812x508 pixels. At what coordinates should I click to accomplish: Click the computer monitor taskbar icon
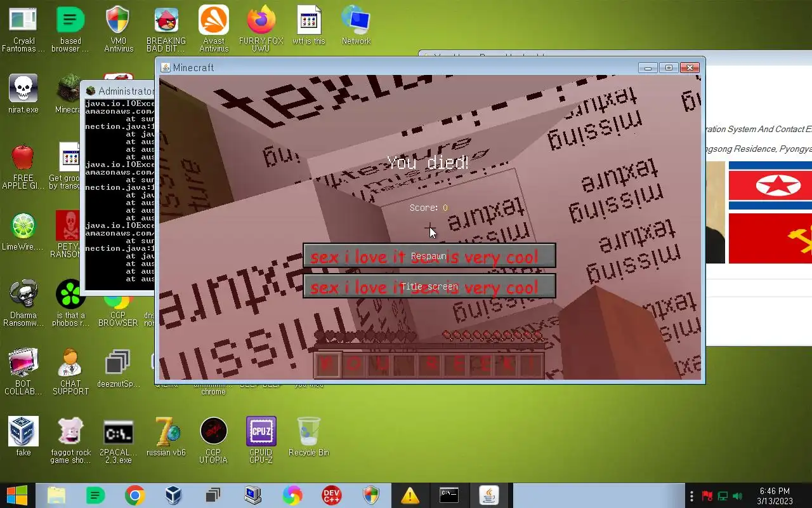(252, 495)
